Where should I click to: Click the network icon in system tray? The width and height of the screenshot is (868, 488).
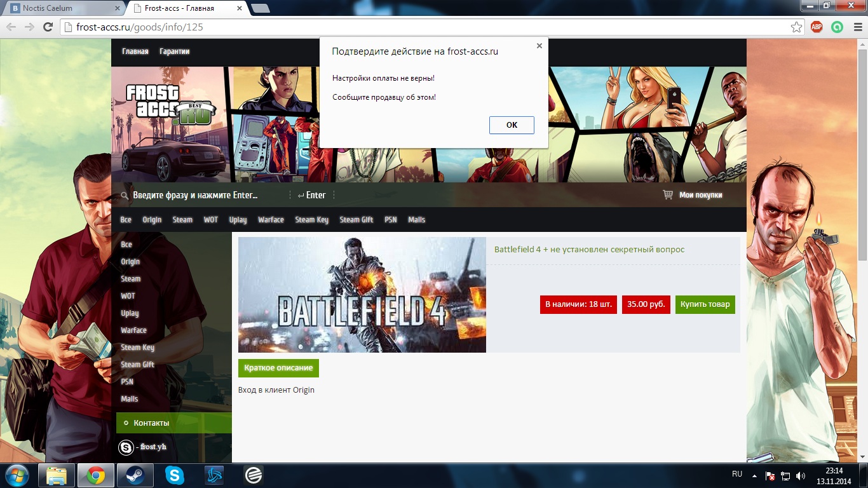[x=785, y=475]
